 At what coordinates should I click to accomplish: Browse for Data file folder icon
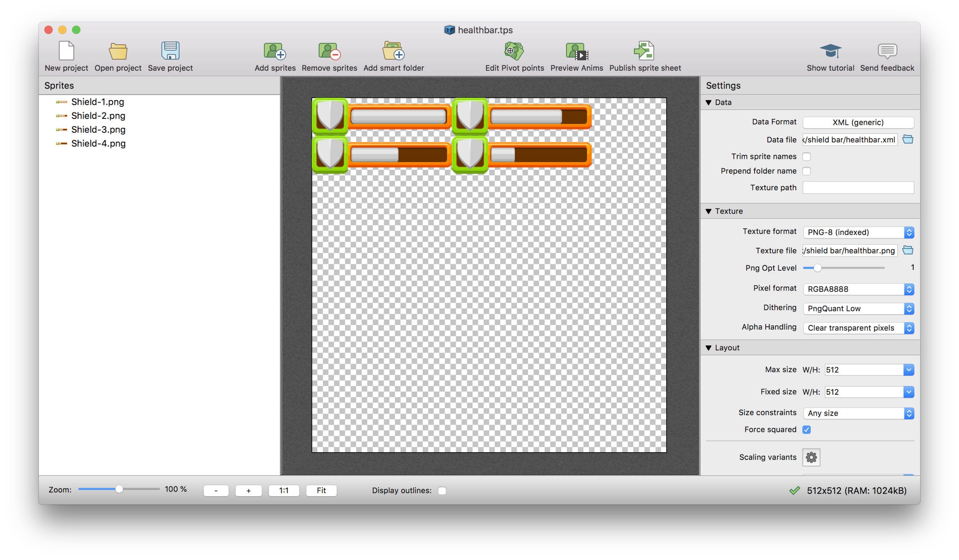(x=908, y=139)
